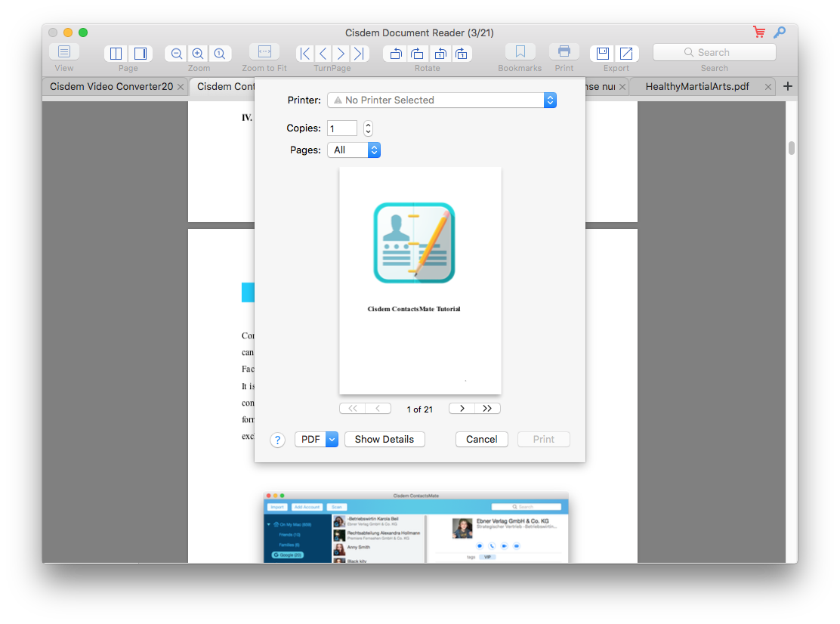Click the leftmost Export save icon
This screenshot has height=624, width=840.
[602, 54]
